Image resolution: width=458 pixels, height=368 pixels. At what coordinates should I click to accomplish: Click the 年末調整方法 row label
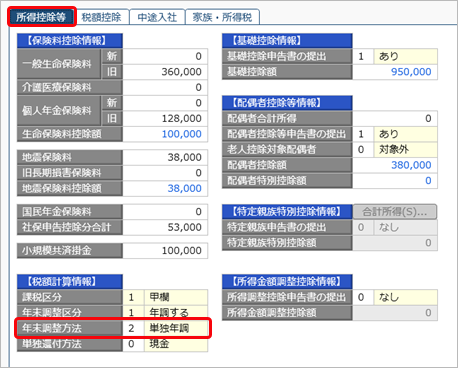[70, 328]
